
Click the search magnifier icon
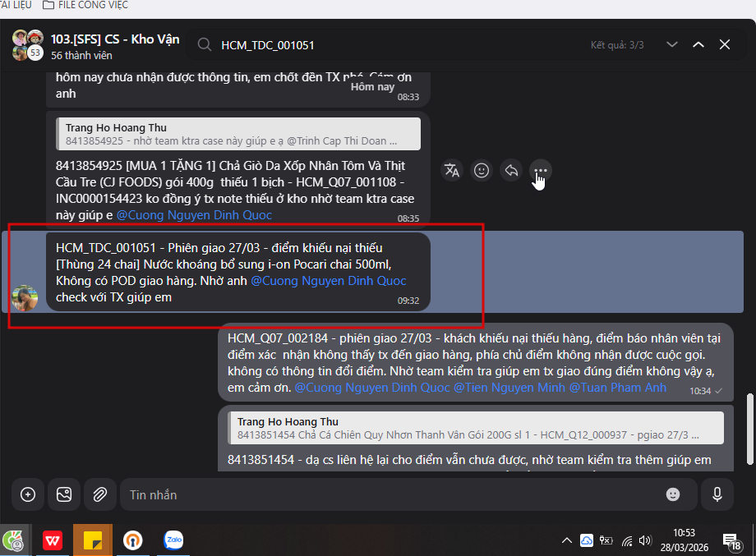pyautogui.click(x=205, y=45)
